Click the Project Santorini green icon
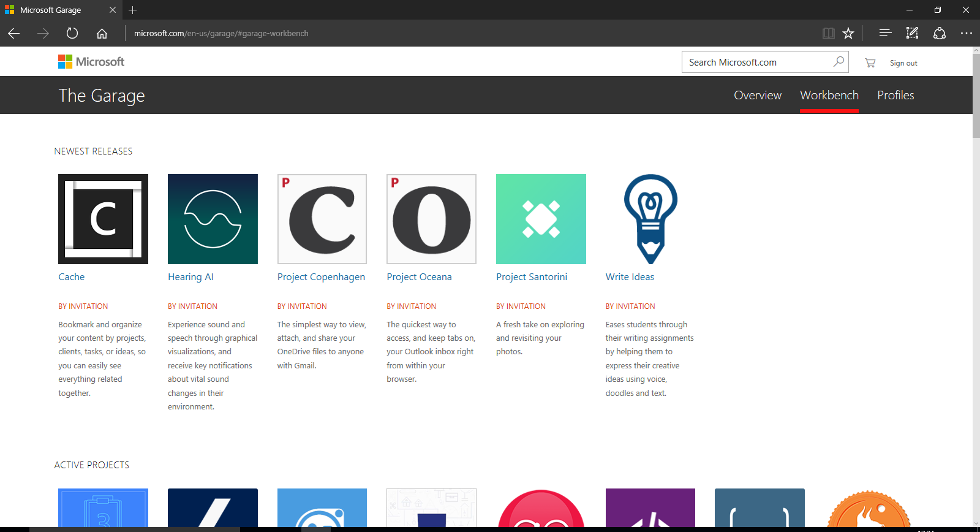980x532 pixels. tap(541, 219)
